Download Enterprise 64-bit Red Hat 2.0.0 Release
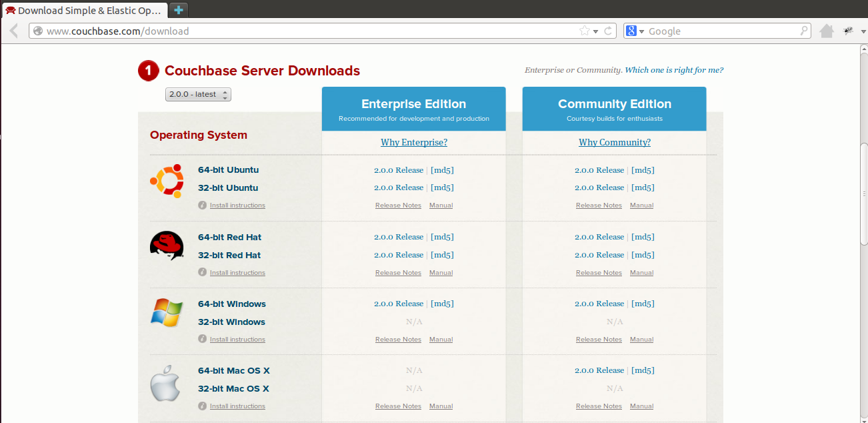This screenshot has width=868, height=423. [399, 237]
